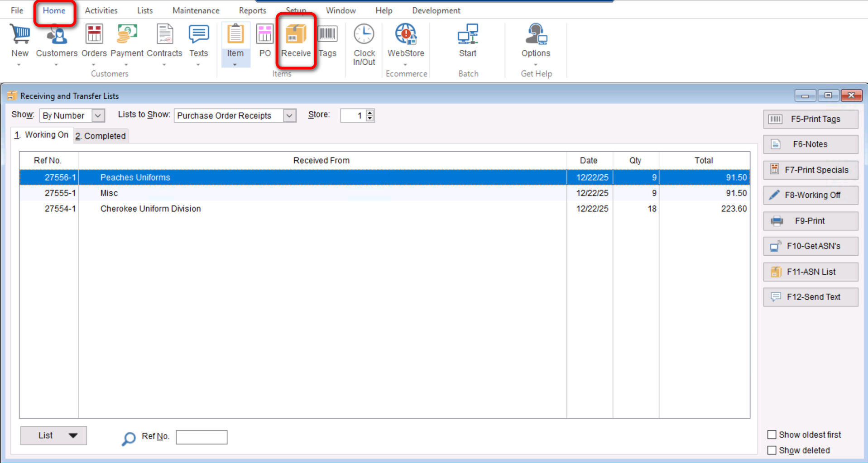Click the F10-Get ASN's button
Screen dimensions: 868x463
point(810,246)
